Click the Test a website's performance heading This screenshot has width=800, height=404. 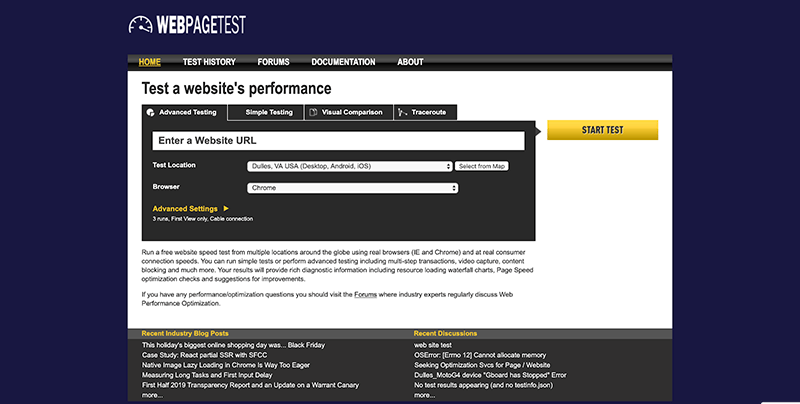click(x=236, y=89)
